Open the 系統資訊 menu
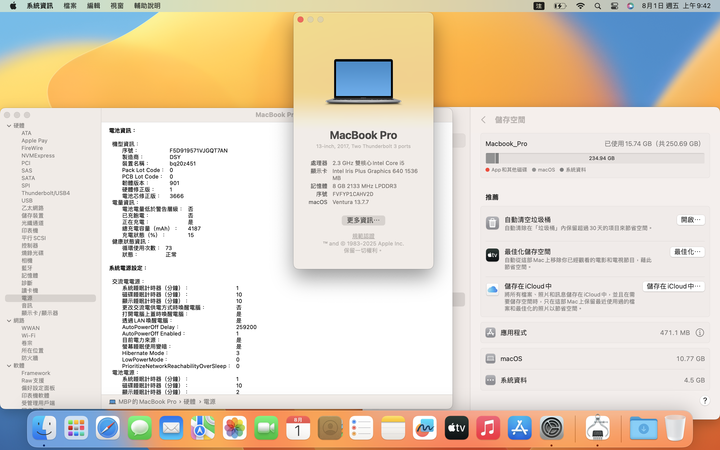Screen dimensions: 720x450 pyautogui.click(x=40, y=6)
